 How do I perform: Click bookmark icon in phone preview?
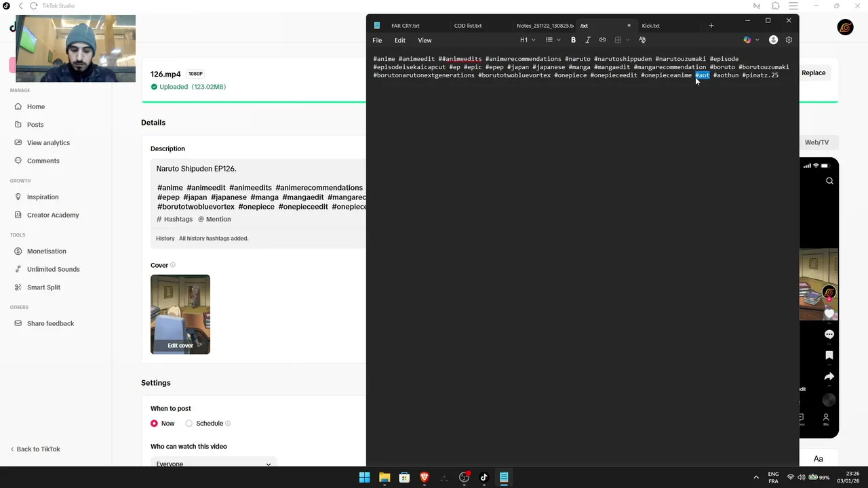pos(829,355)
